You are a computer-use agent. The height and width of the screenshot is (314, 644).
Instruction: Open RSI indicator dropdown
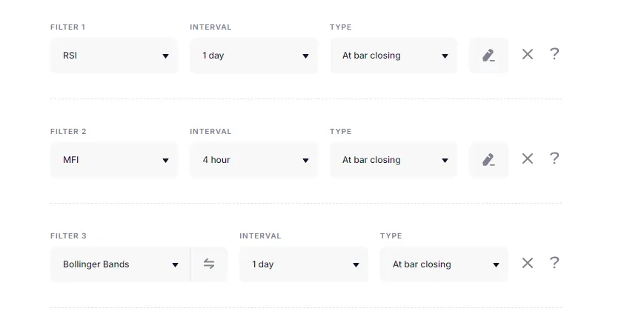113,56
